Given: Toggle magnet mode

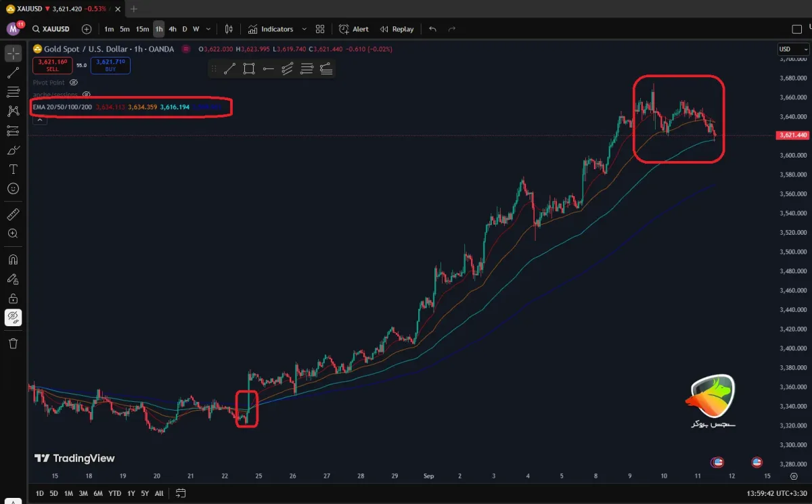Looking at the screenshot, I should (13, 259).
